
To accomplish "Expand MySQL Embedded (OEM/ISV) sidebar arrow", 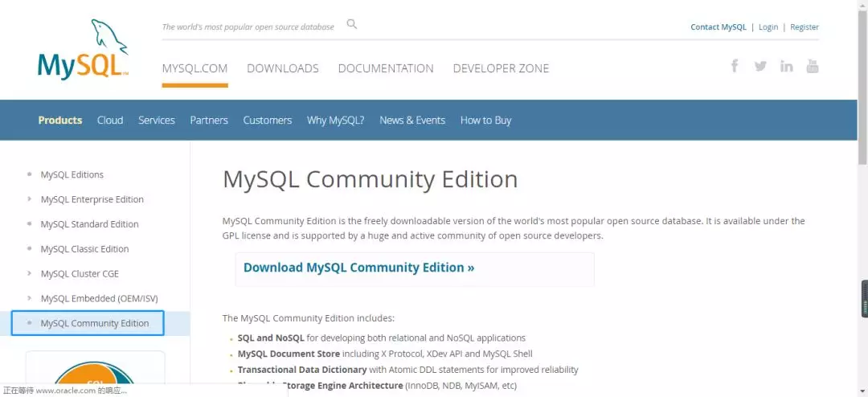I will point(30,299).
